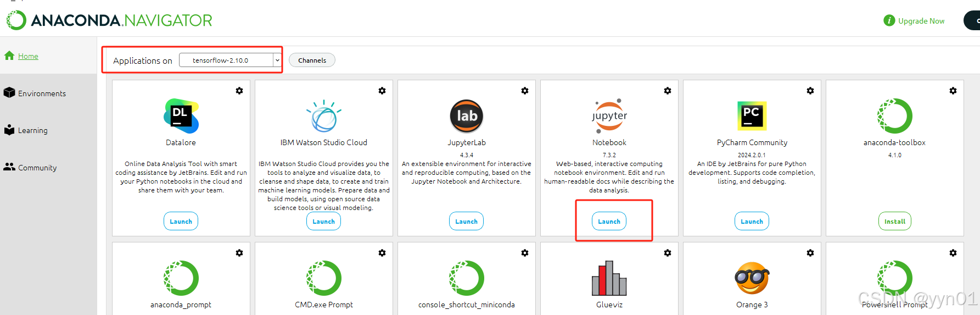
Task: Click the Anaconda Navigator logo
Action: 109,20
